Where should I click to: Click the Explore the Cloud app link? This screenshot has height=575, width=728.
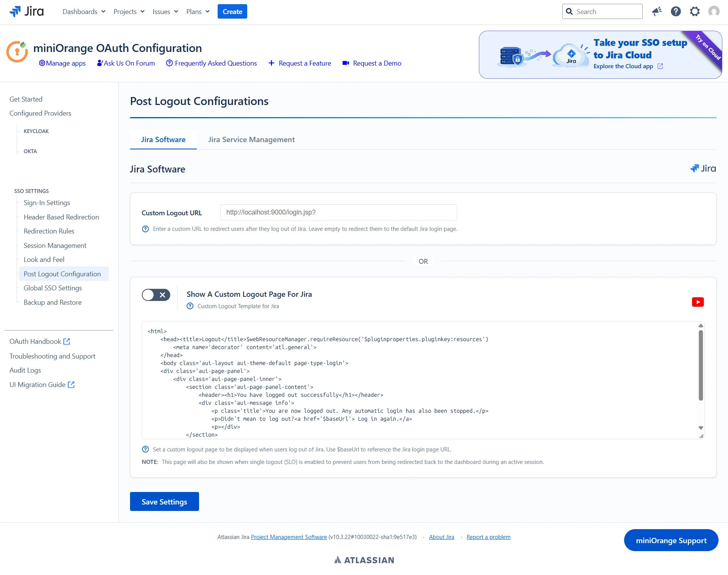pos(628,66)
